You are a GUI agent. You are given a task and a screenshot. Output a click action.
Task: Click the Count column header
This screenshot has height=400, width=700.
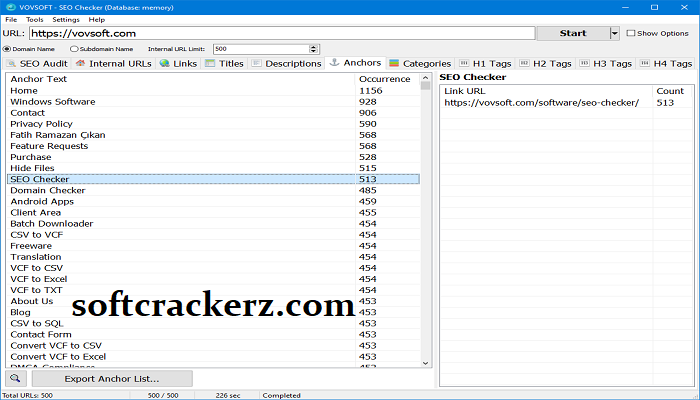[673, 91]
